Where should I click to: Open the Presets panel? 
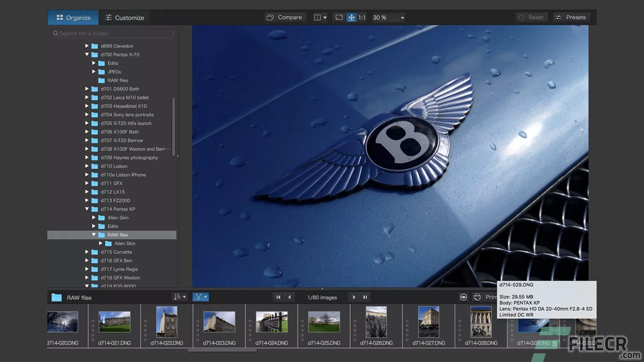[x=571, y=18]
